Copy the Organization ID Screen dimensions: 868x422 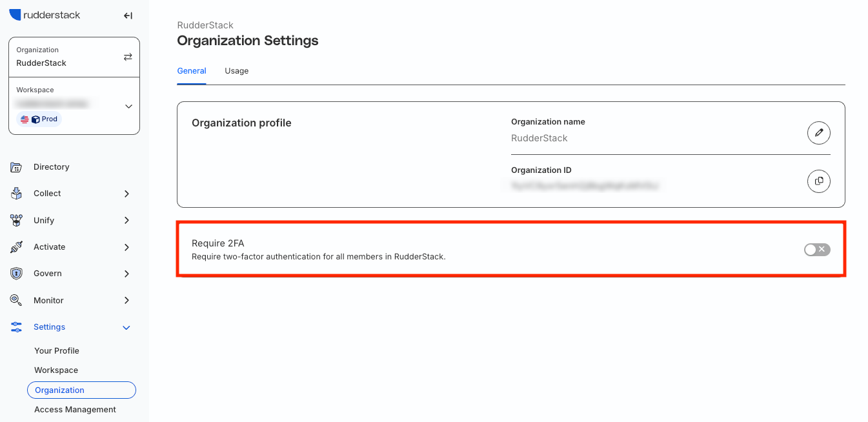click(x=819, y=181)
